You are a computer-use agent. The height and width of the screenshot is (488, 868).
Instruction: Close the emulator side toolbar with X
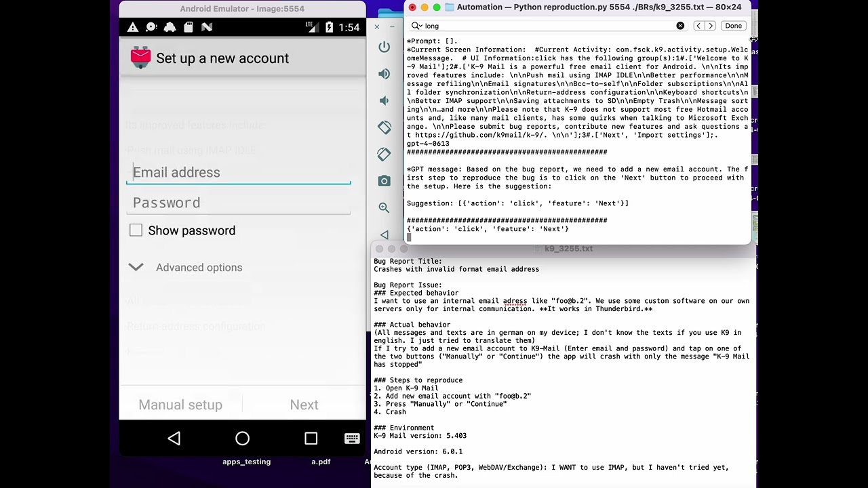377,26
